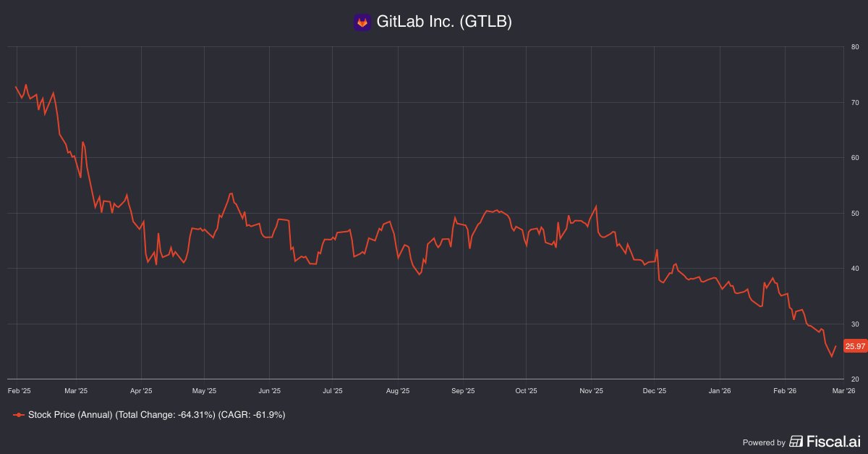The height and width of the screenshot is (454, 868).
Task: Click the Nov '25 x-axis label
Action: tap(592, 390)
